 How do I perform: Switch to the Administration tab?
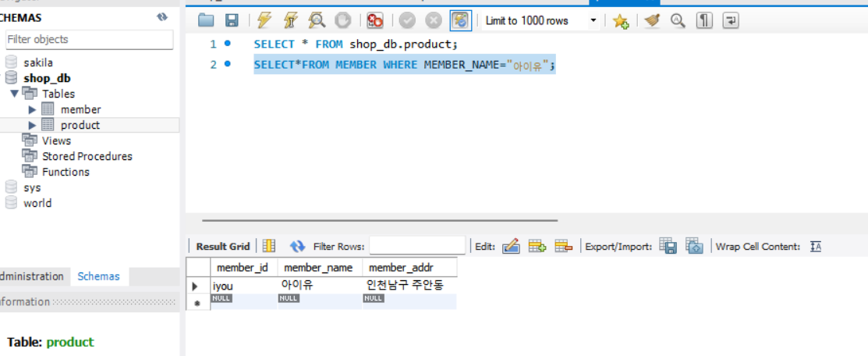[31, 276]
